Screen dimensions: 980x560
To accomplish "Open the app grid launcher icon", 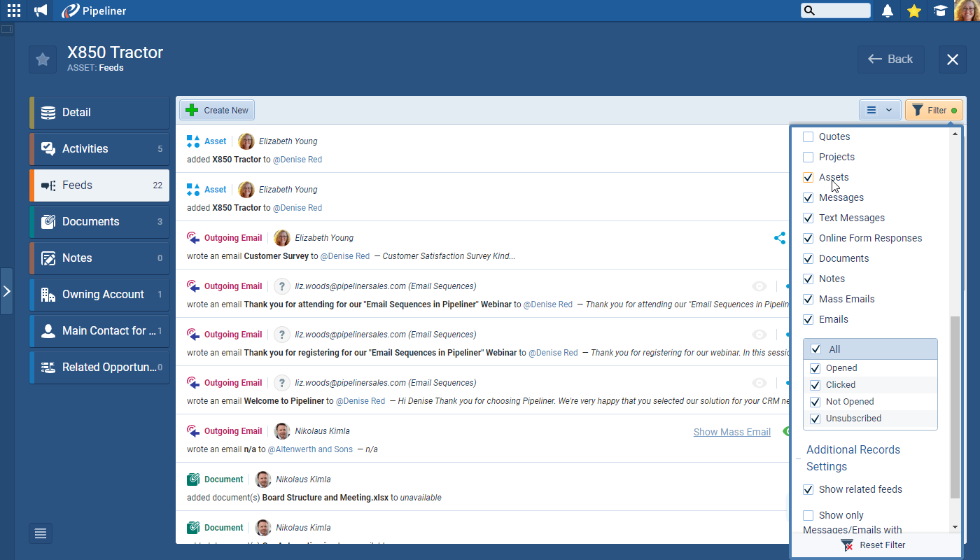I will click(14, 10).
